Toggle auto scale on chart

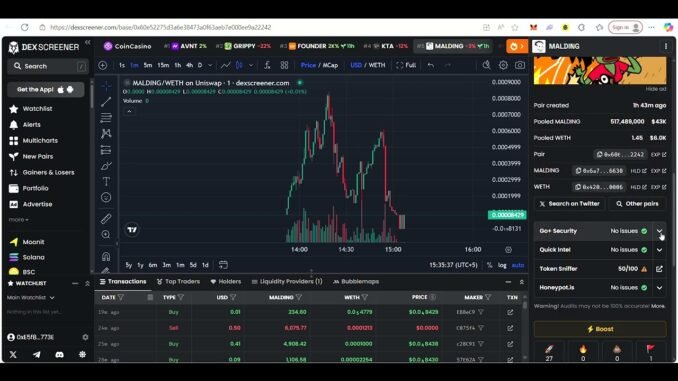pyautogui.click(x=518, y=265)
